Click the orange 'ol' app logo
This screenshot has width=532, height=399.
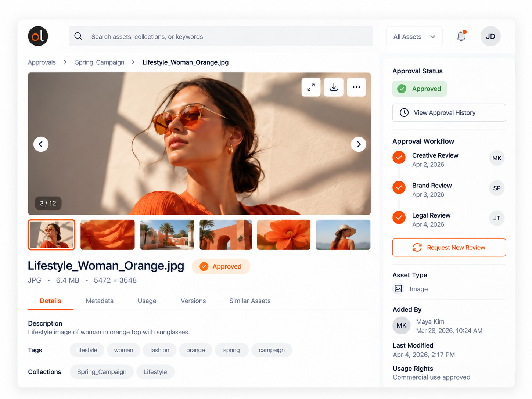tap(38, 36)
